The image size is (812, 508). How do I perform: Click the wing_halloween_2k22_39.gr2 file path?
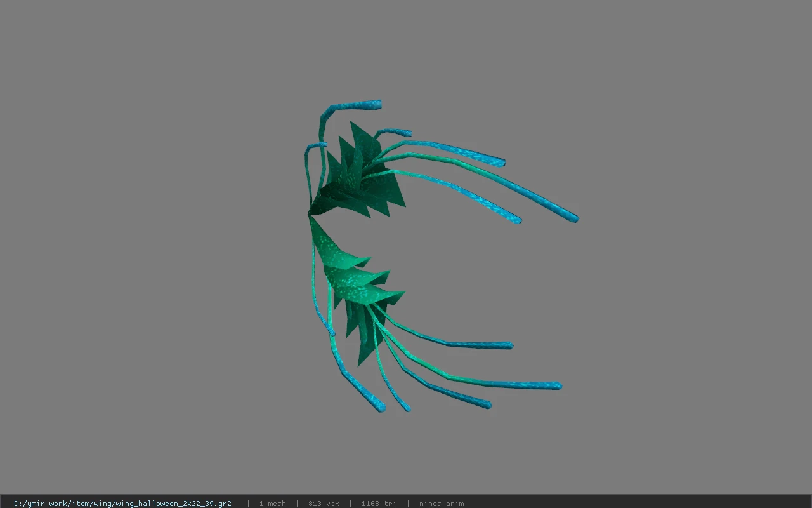[122, 504]
